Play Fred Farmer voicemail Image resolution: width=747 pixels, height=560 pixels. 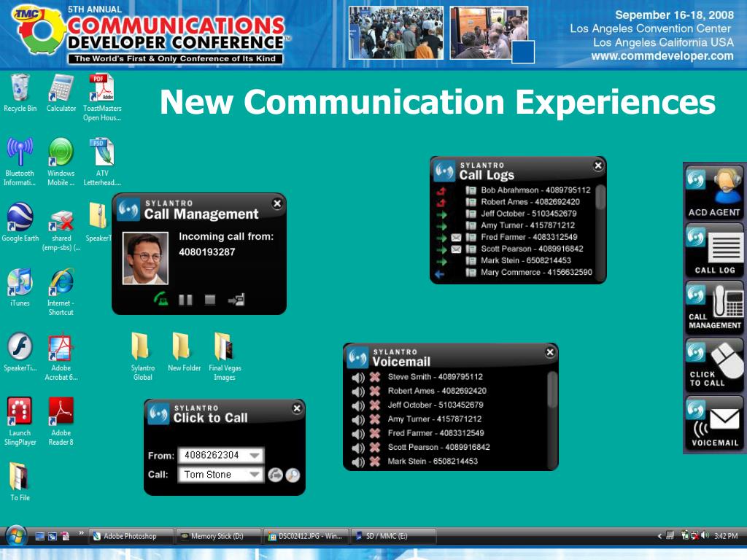click(357, 434)
